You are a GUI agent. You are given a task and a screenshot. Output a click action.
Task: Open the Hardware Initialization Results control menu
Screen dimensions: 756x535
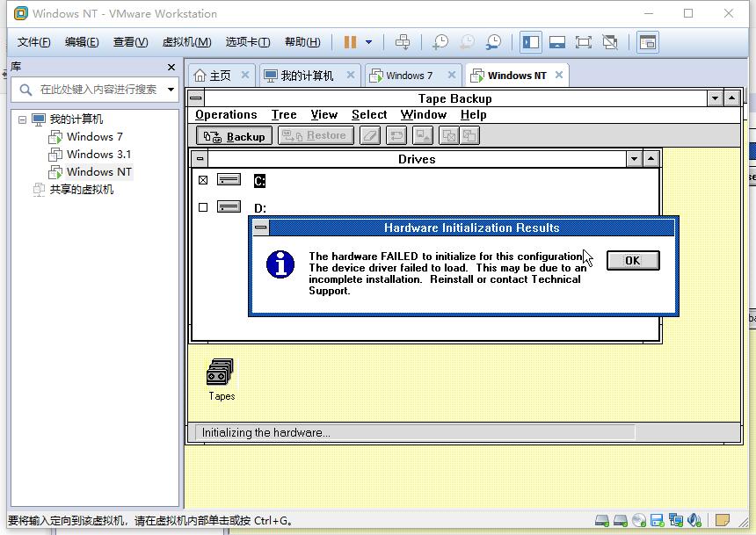pyautogui.click(x=261, y=227)
